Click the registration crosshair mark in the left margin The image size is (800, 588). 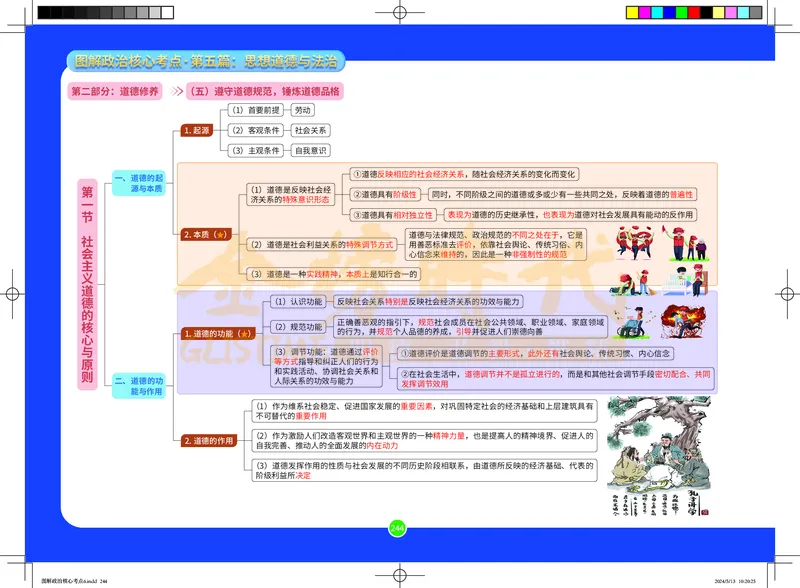(11, 294)
